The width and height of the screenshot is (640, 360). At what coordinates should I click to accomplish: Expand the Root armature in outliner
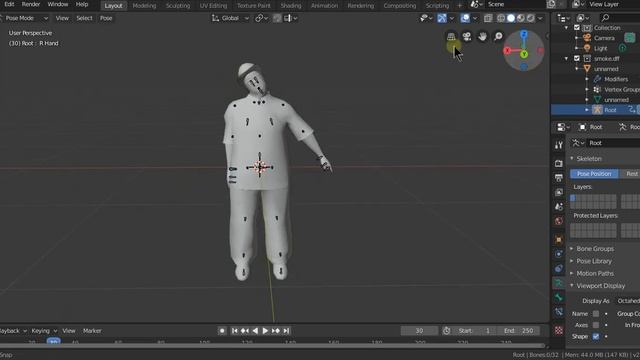click(587, 110)
